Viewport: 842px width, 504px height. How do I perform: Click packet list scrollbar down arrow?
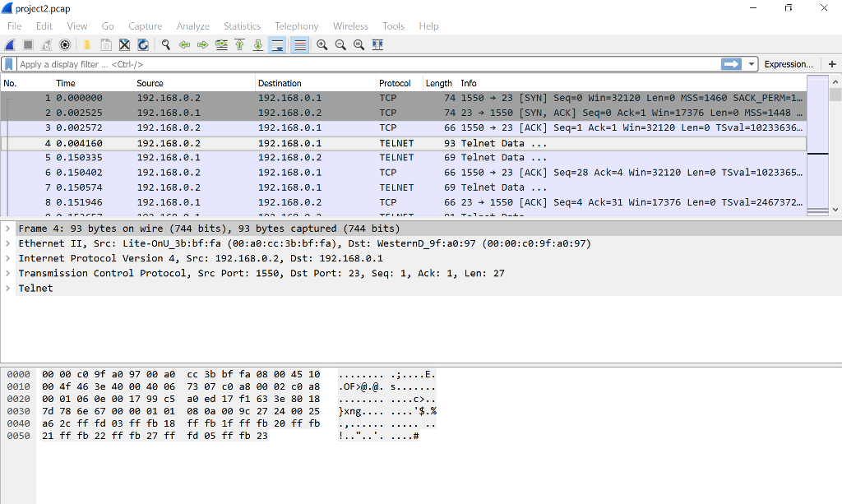pos(835,210)
